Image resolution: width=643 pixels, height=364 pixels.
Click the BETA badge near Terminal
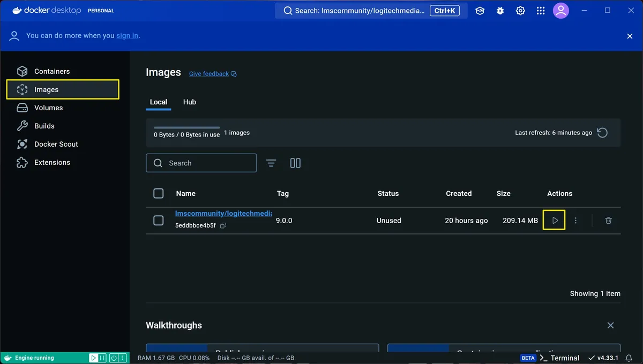point(528,358)
